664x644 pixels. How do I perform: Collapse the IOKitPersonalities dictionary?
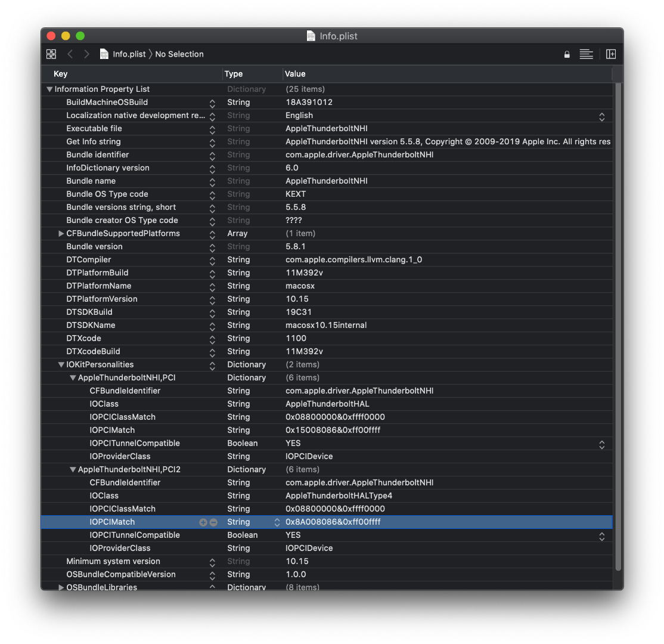click(61, 365)
